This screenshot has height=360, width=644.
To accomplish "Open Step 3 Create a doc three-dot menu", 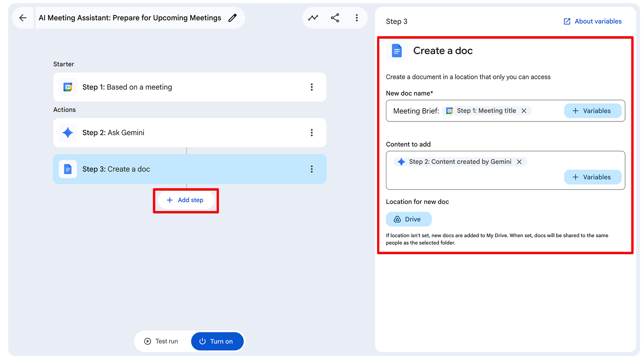I will coord(312,169).
